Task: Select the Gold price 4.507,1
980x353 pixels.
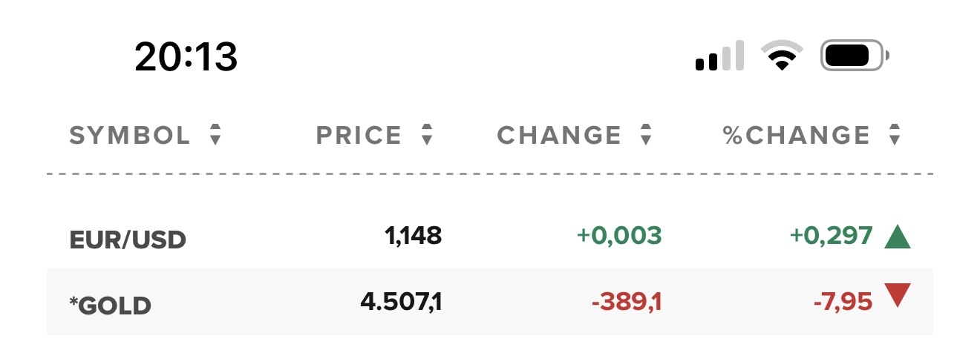Action: [x=401, y=302]
